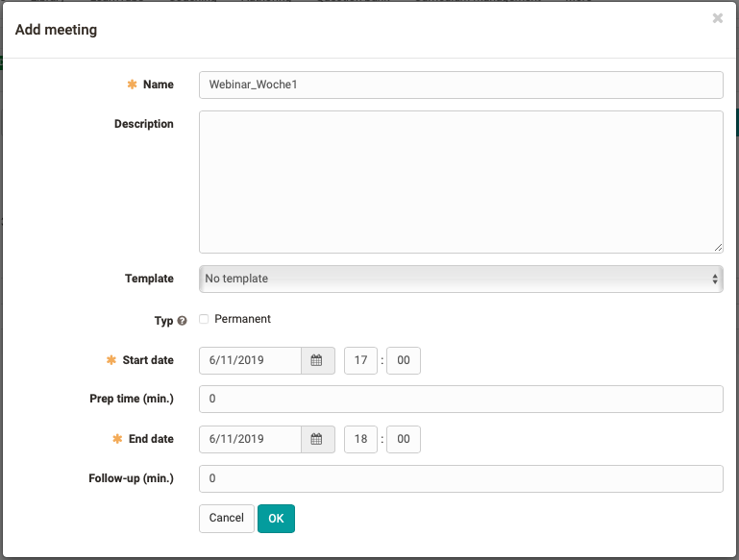Open the Template dropdown

coord(460,279)
